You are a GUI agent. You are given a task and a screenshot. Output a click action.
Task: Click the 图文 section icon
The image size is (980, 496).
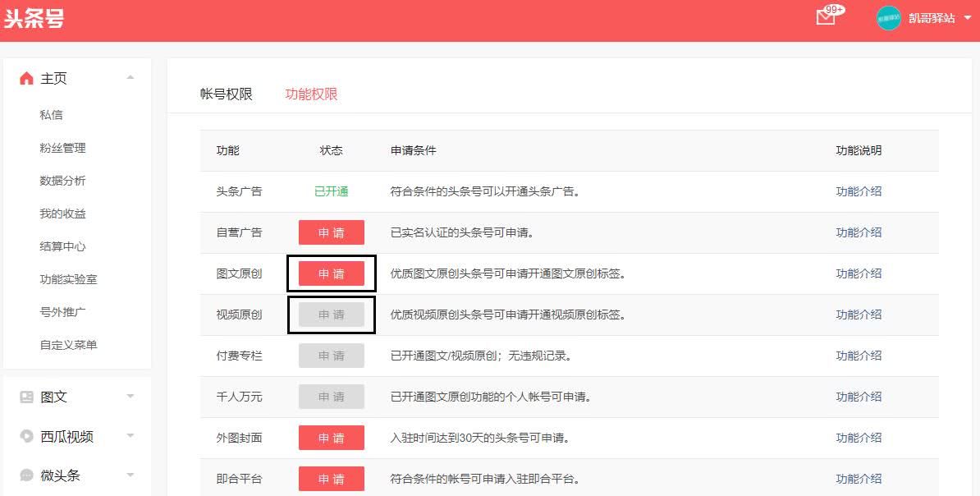(x=26, y=397)
